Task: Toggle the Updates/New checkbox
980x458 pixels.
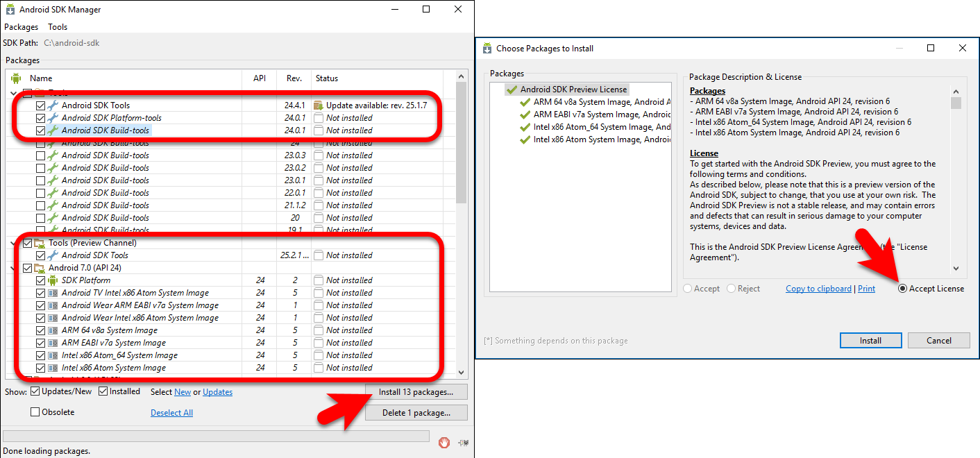Action: 35,391
